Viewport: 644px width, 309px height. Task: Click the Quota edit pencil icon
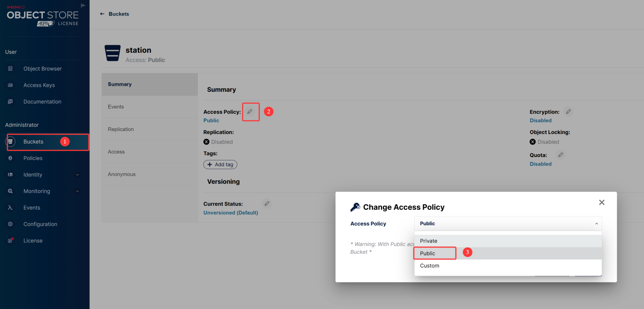(x=561, y=155)
